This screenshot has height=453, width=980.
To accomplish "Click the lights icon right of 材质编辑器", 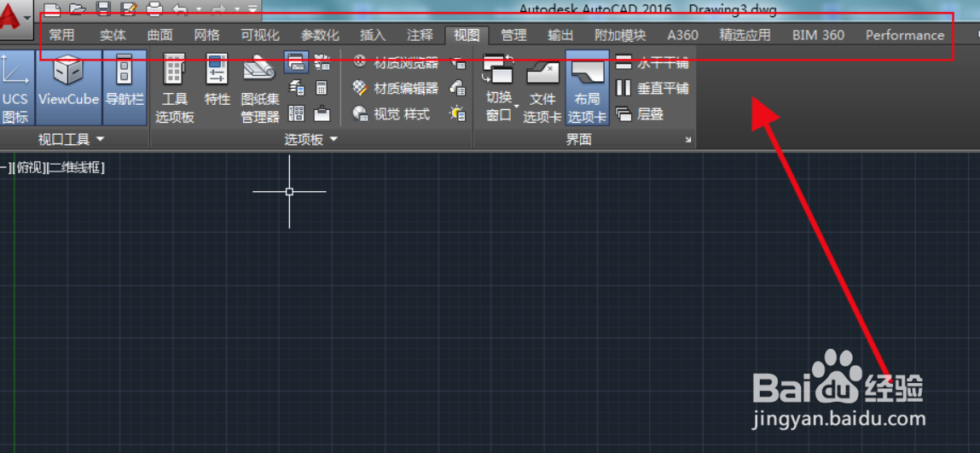I will [x=457, y=88].
